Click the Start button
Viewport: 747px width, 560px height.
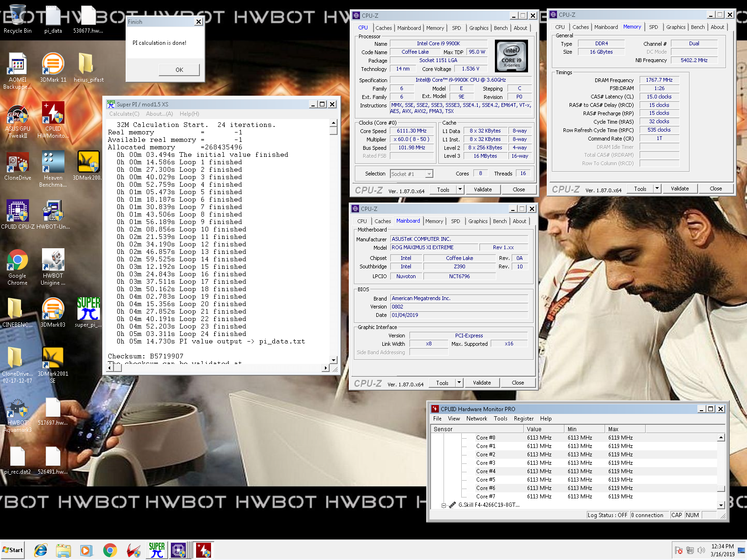click(x=13, y=550)
